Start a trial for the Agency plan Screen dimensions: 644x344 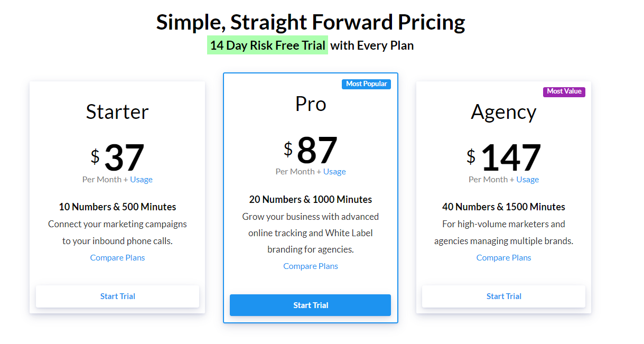click(503, 296)
